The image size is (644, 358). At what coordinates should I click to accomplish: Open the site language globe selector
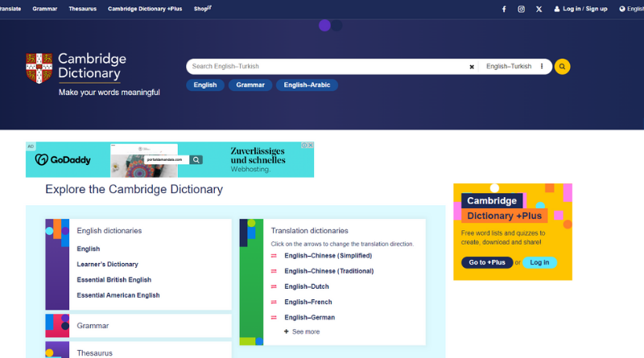coord(621,9)
